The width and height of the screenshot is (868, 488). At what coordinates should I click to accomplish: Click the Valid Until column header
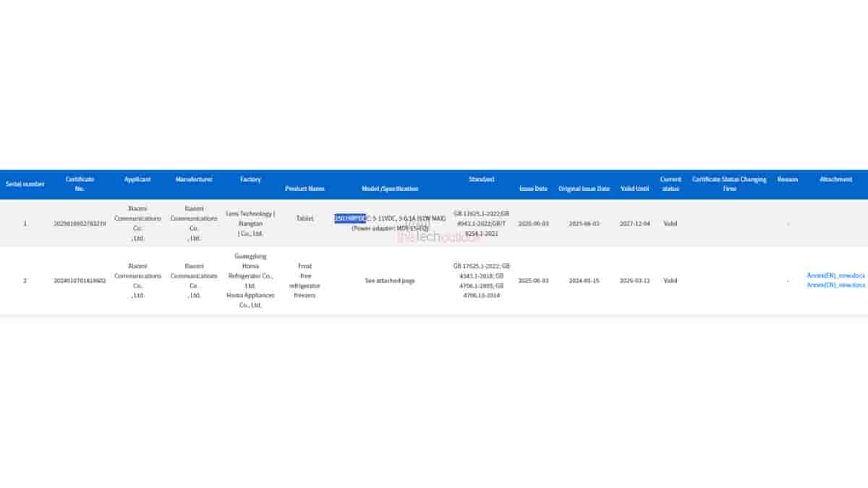(635, 189)
